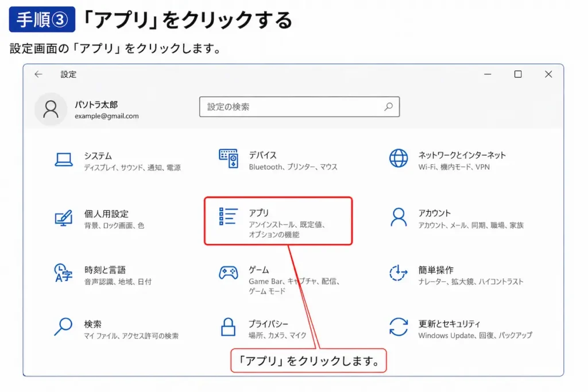
Task: Open the システム settings heading
Action: [x=98, y=156]
